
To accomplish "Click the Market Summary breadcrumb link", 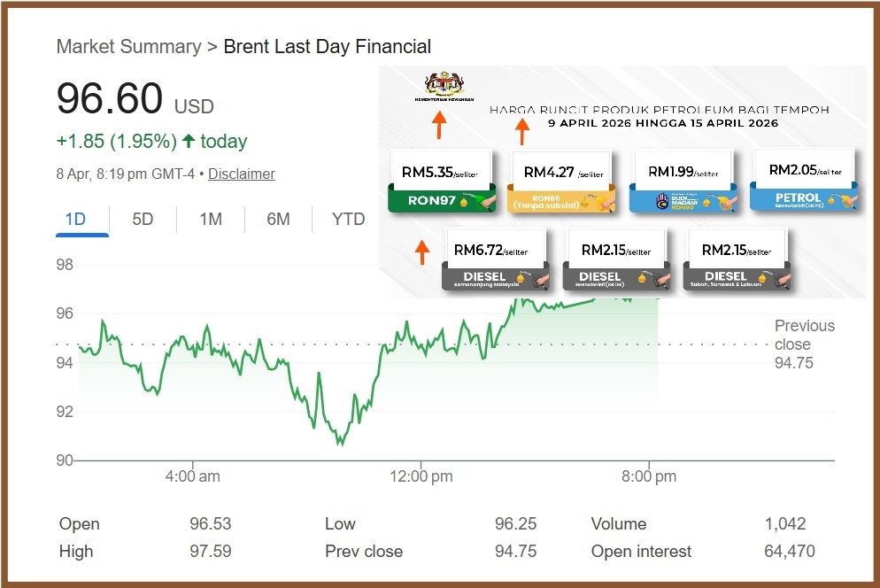I will [128, 47].
